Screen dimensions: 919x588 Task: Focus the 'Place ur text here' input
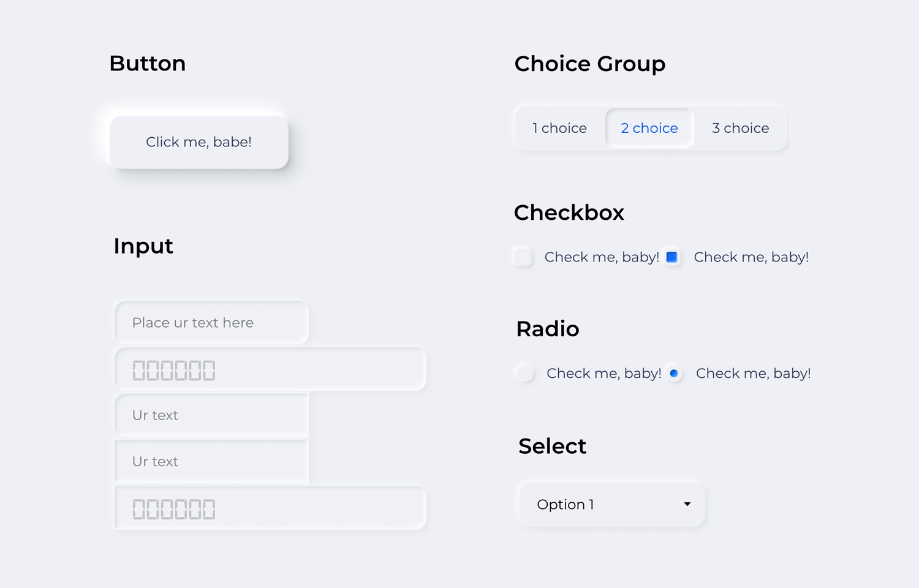pyautogui.click(x=211, y=323)
